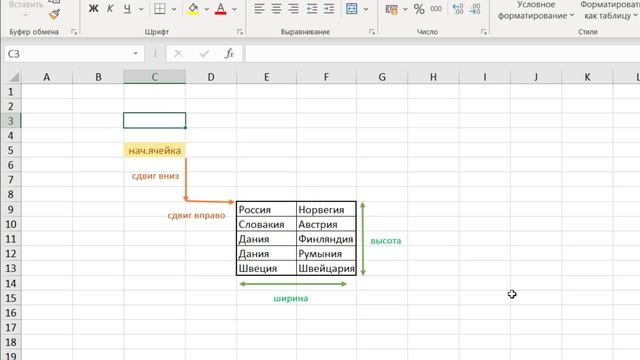Select the 'сдвиг вправо' text label
This screenshot has height=360, width=640.
[196, 215]
